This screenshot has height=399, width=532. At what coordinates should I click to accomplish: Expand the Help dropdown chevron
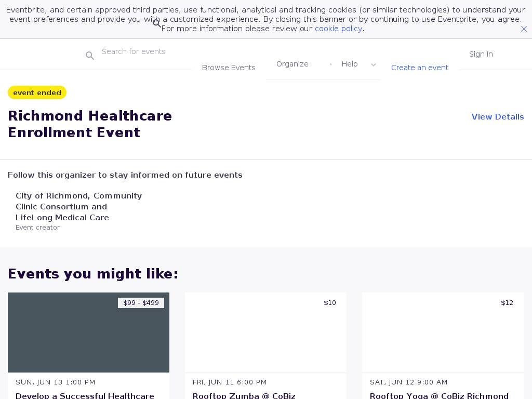(373, 65)
